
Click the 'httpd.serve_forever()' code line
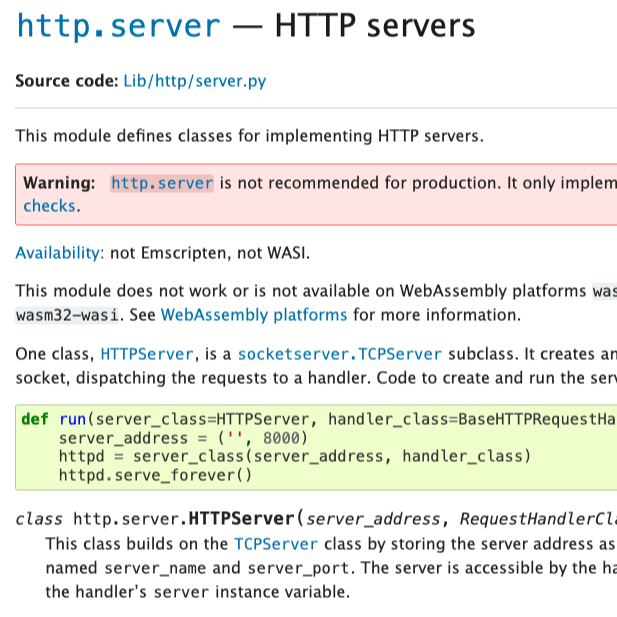point(155,475)
